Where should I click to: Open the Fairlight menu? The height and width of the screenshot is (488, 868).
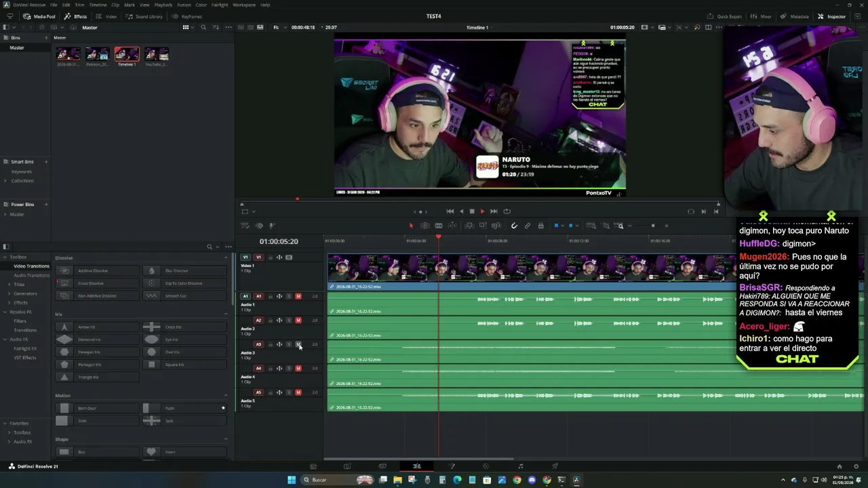[220, 5]
